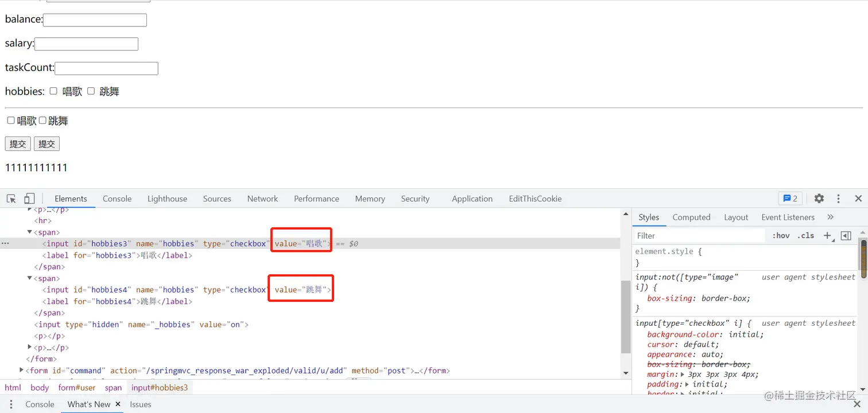Switch to the Computed tab
868x413 pixels.
tap(691, 217)
